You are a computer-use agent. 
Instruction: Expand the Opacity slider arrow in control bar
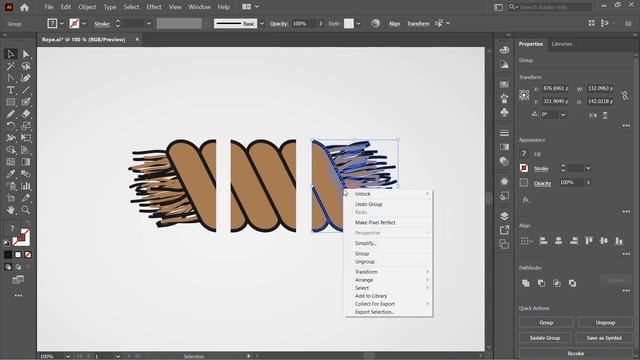coord(321,24)
